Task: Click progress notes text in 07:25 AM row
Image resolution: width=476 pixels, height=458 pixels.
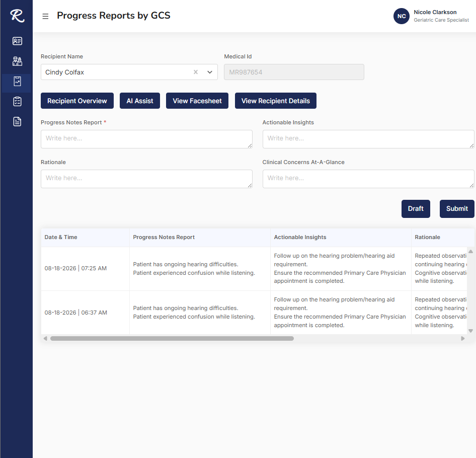Action: (x=194, y=268)
